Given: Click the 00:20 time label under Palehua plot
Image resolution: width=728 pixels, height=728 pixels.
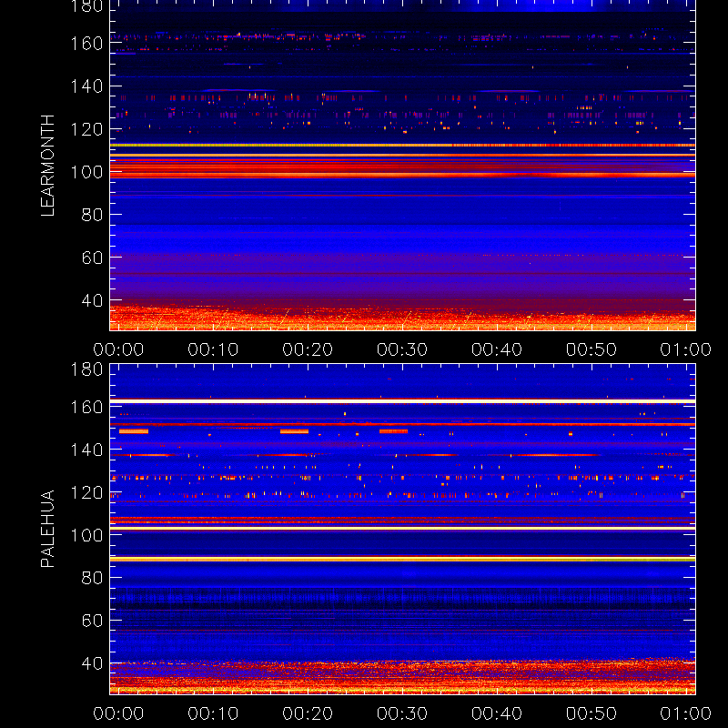Looking at the screenshot, I should click(x=308, y=713).
